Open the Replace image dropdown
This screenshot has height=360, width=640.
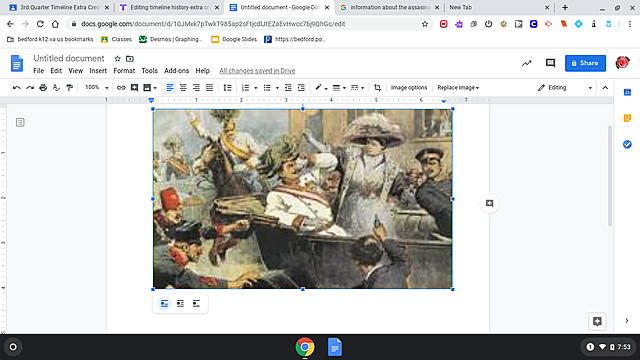[x=458, y=88]
